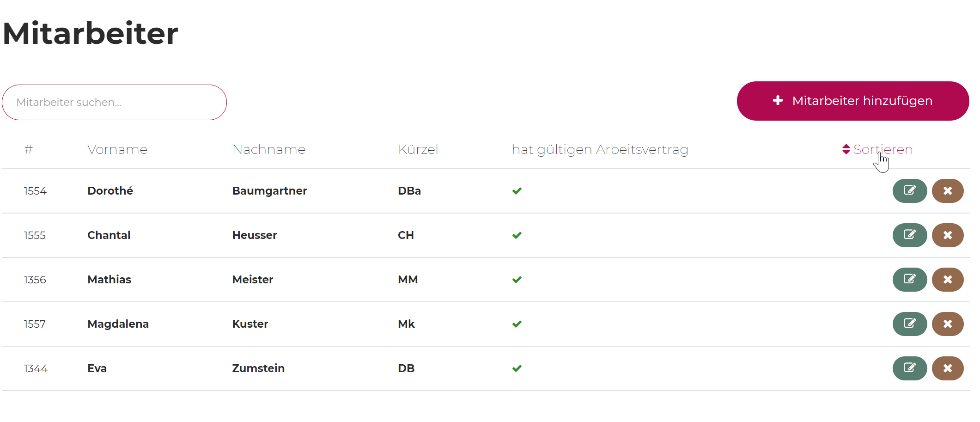Click the contract checkmark for Mathias Meister
Viewport: 980px width, 422px height.
(x=517, y=280)
